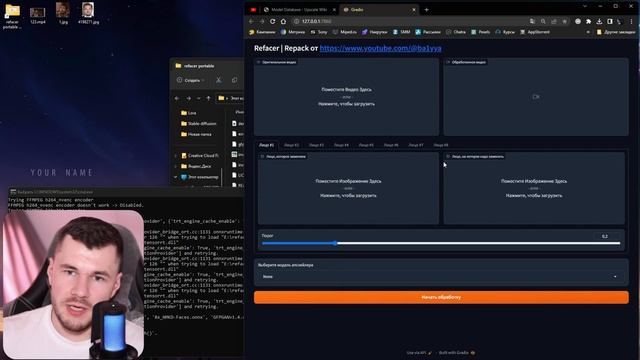640x360 pixels.
Task: Select the Лицо #6 tab
Action: 391,145
